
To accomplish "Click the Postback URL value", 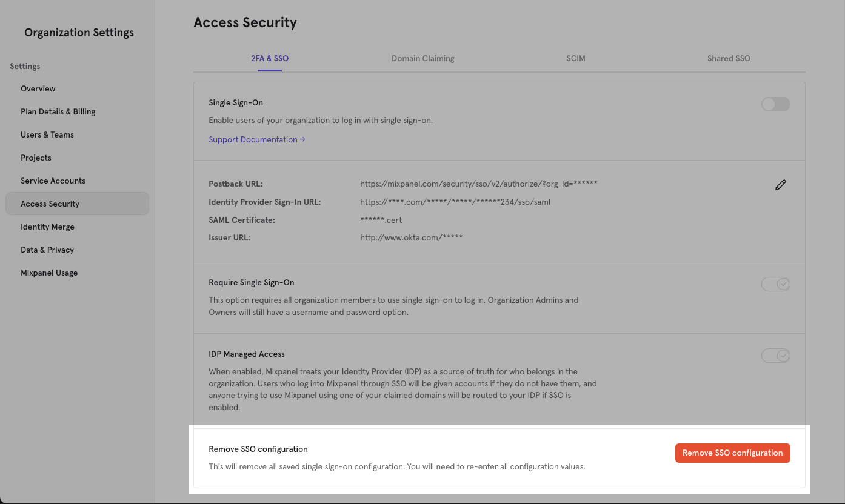I will (478, 183).
